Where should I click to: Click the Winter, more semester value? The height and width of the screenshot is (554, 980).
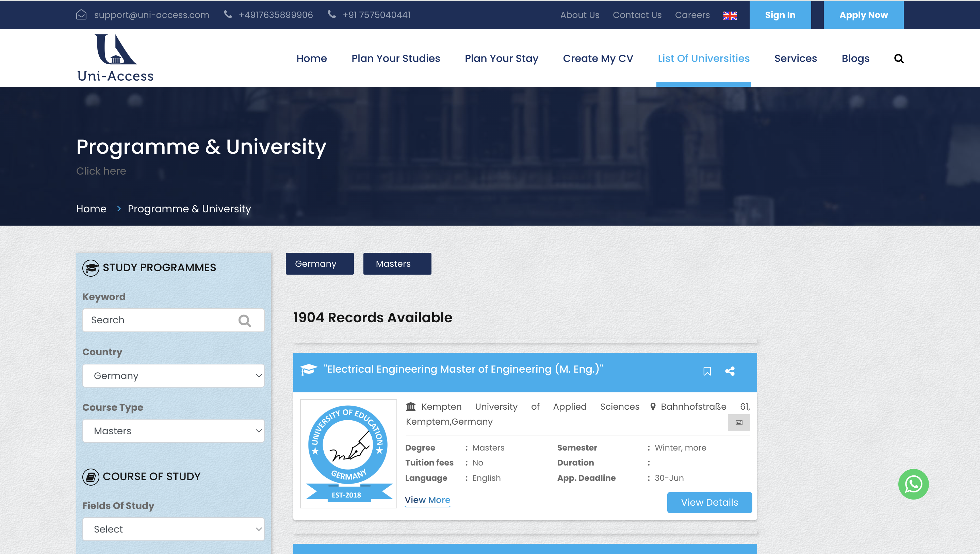680,448
